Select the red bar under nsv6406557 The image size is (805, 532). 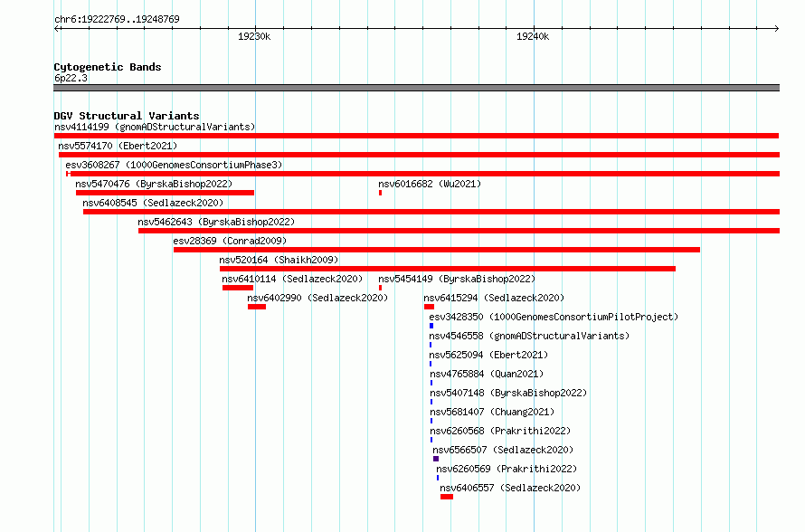point(447,497)
